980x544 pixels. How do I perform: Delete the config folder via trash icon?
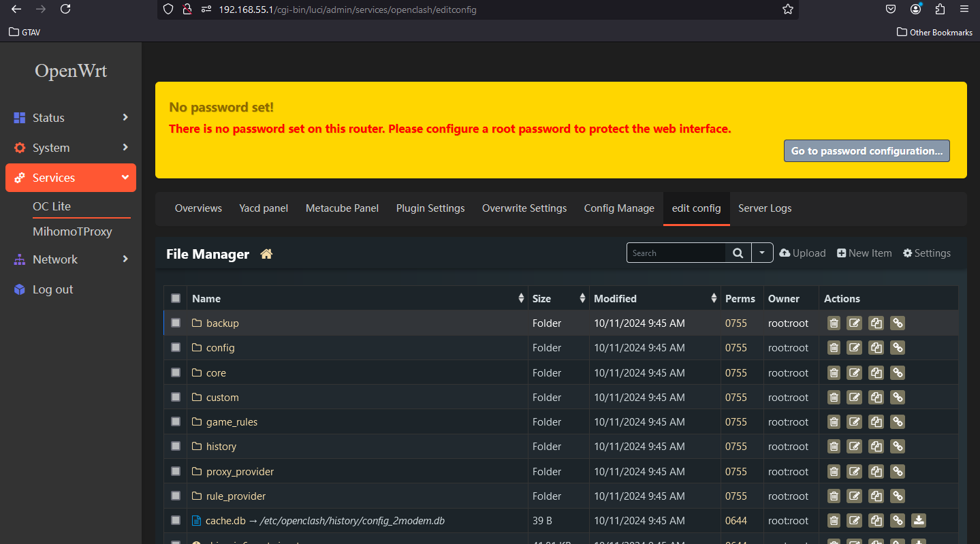tap(834, 348)
